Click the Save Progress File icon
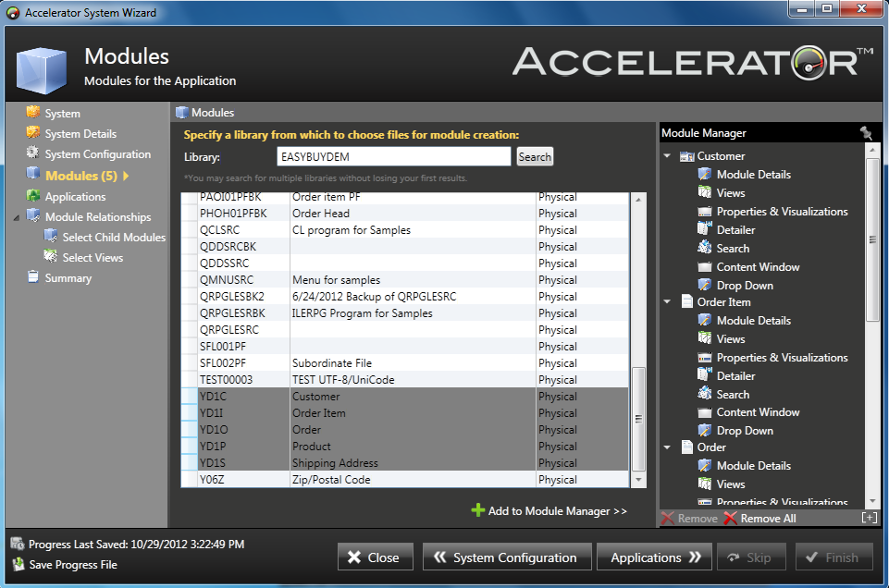This screenshot has height=588, width=889. (19, 564)
